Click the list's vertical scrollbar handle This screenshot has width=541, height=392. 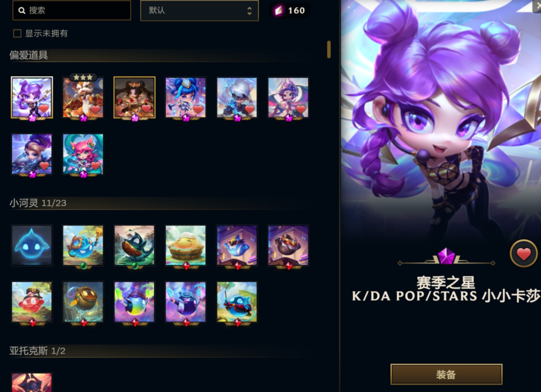[x=329, y=49]
